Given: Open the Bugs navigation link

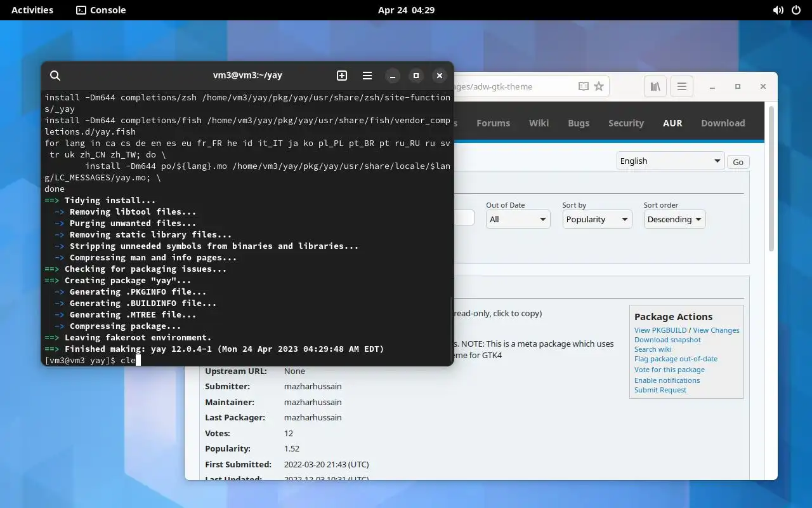Looking at the screenshot, I should point(579,123).
